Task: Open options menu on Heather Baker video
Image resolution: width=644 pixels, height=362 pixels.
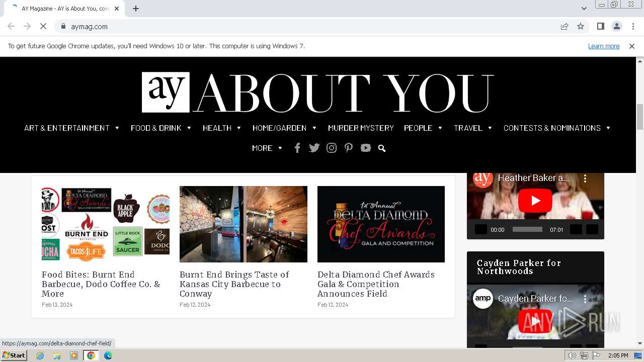Action: pos(585,178)
